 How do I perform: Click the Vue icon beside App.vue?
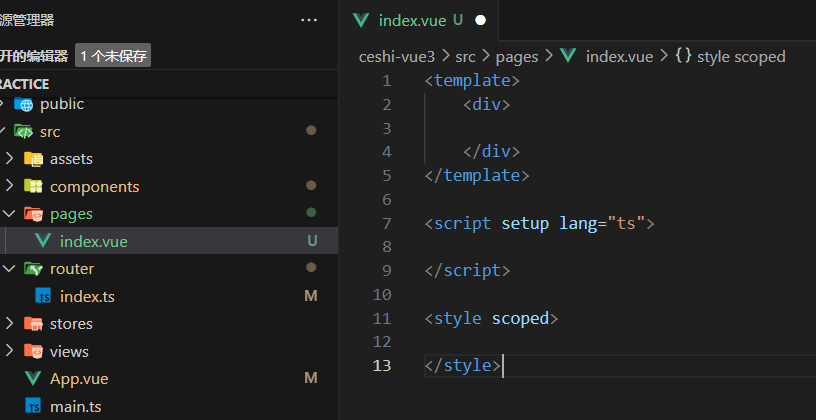[33, 378]
